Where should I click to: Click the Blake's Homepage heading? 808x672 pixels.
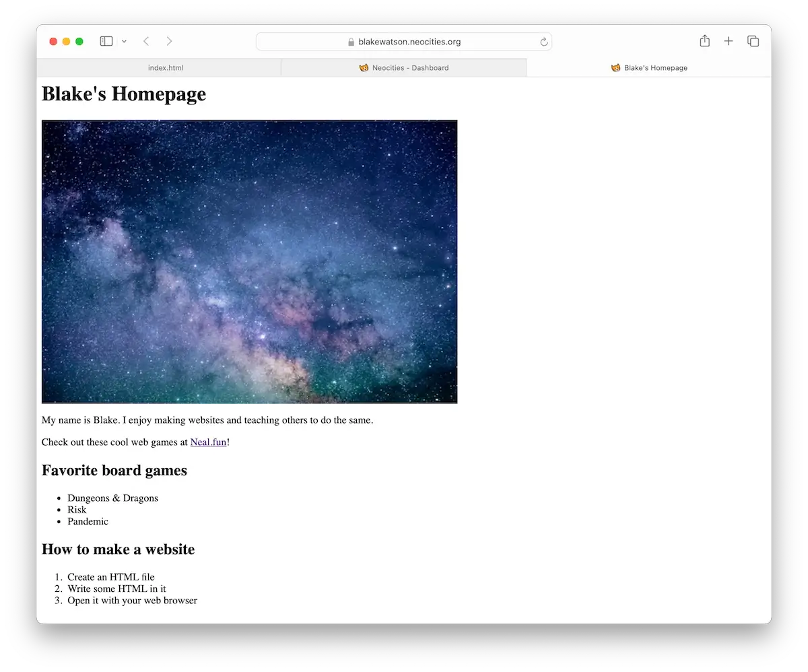click(124, 94)
